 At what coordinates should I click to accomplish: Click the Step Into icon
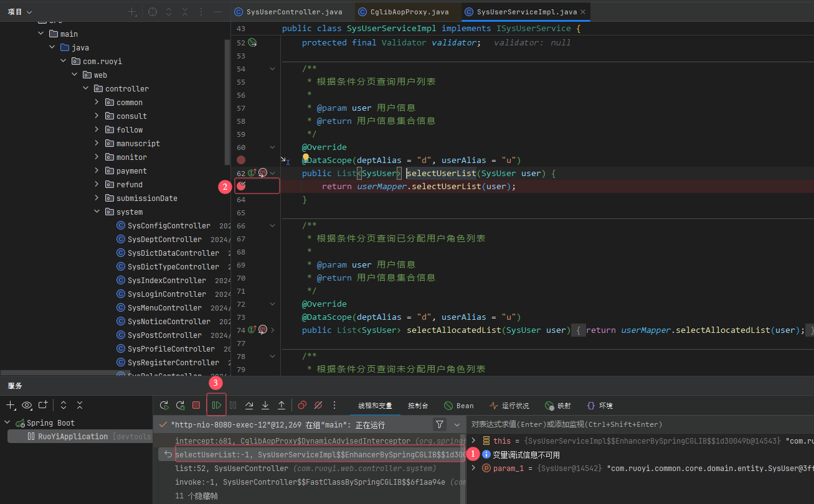[x=265, y=405]
